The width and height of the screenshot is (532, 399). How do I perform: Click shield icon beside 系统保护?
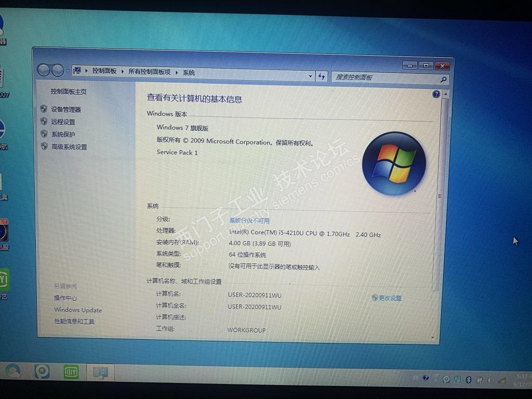click(44, 134)
